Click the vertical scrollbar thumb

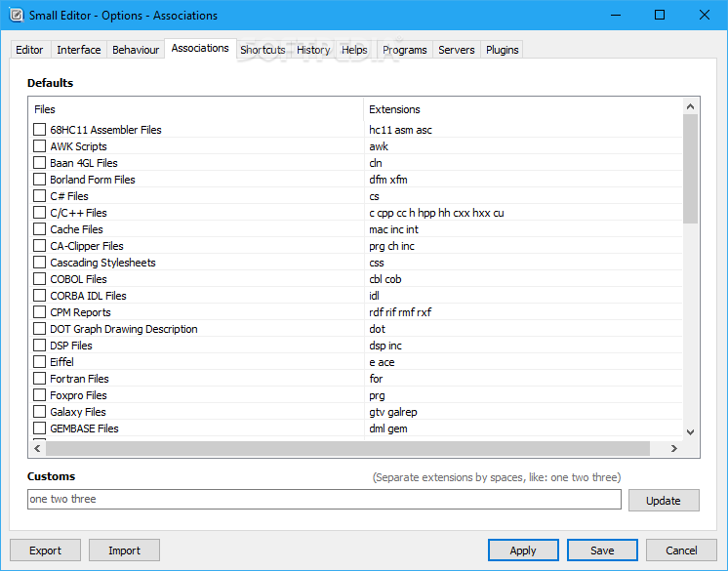pos(690,169)
